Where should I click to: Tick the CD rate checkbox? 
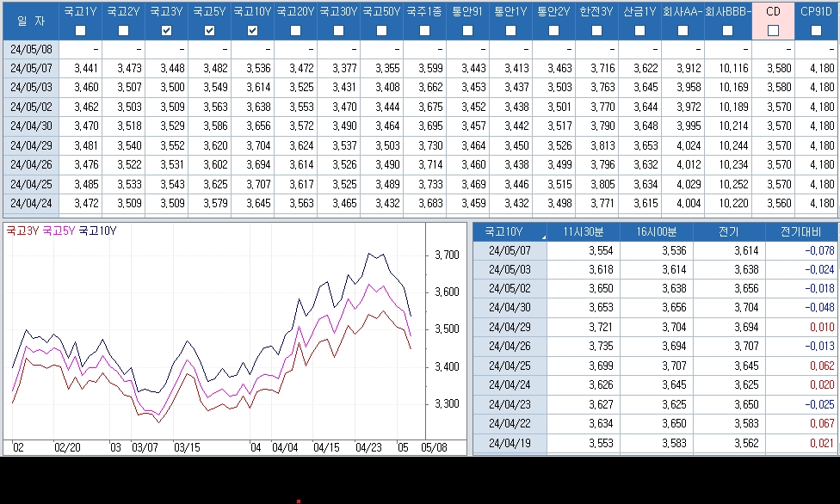click(x=773, y=30)
